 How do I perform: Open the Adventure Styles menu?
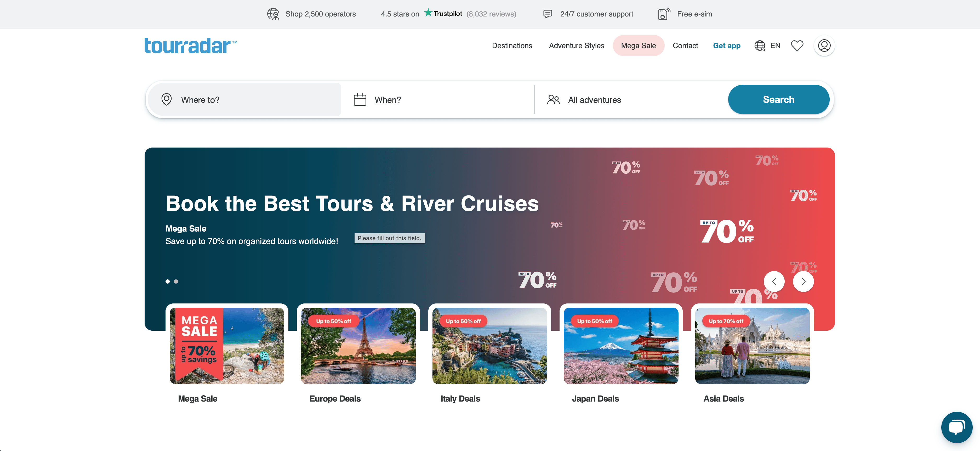(x=576, y=46)
